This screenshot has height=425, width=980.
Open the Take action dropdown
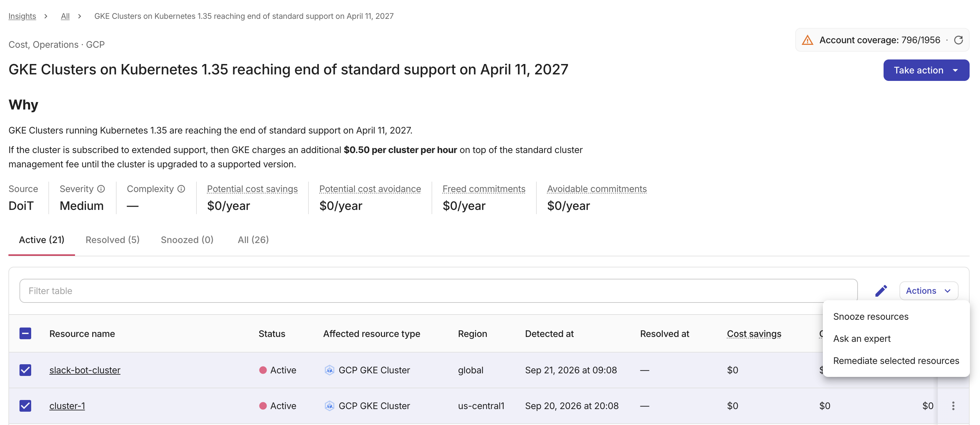point(926,70)
